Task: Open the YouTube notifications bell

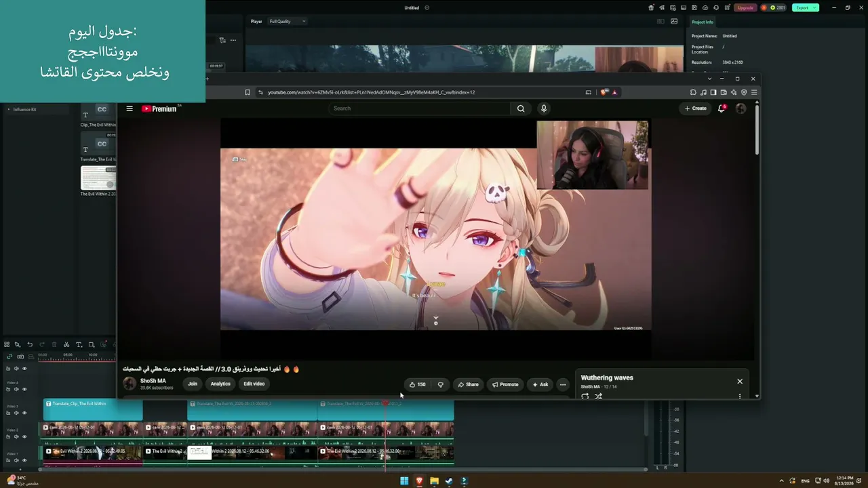Action: coord(722,108)
